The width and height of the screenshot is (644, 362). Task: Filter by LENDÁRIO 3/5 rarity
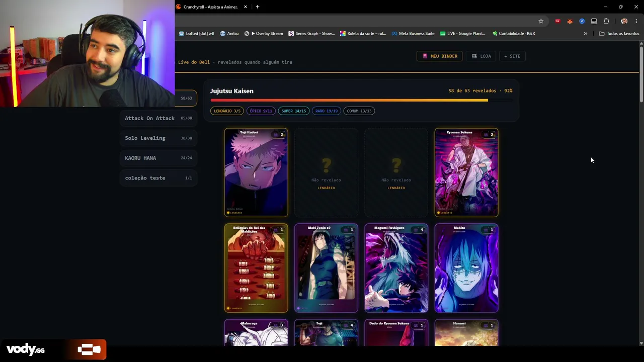227,111
